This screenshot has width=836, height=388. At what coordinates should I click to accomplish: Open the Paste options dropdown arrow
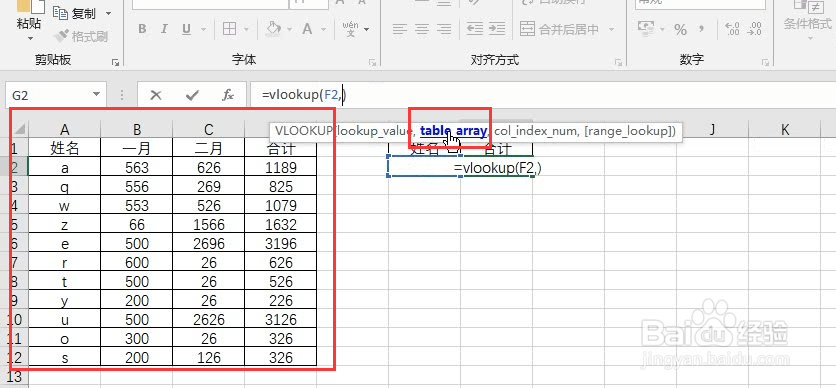tap(30, 38)
